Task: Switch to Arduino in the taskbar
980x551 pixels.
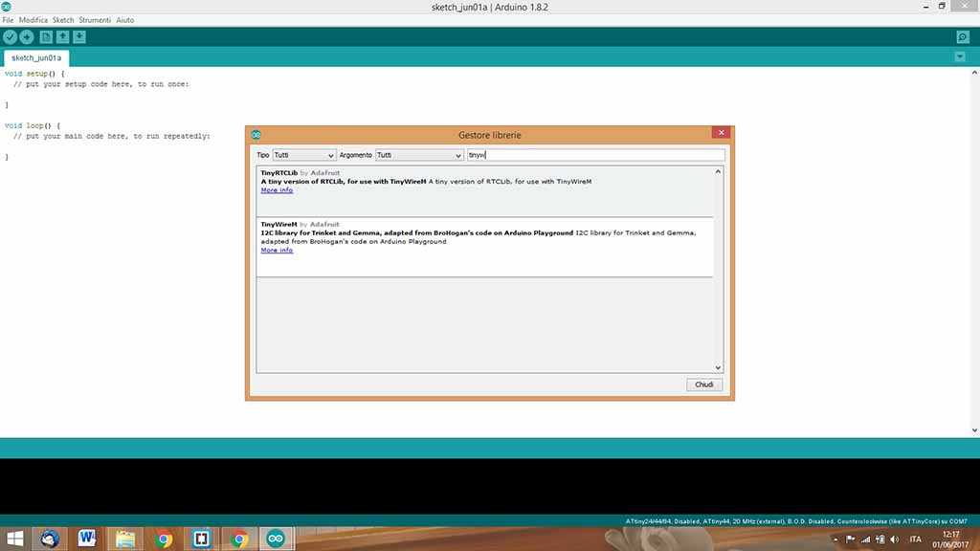Action: click(276, 539)
